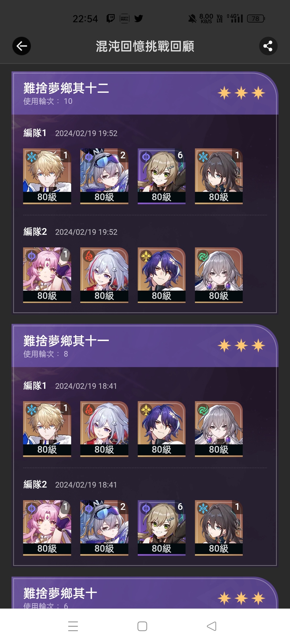This screenshot has width=290, height=644.
Task: Select dark-haired ice character in stage twelve team 1
Action: point(219,176)
